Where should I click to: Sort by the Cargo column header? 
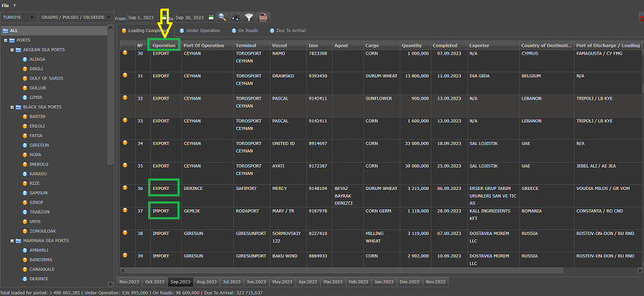(x=381, y=45)
